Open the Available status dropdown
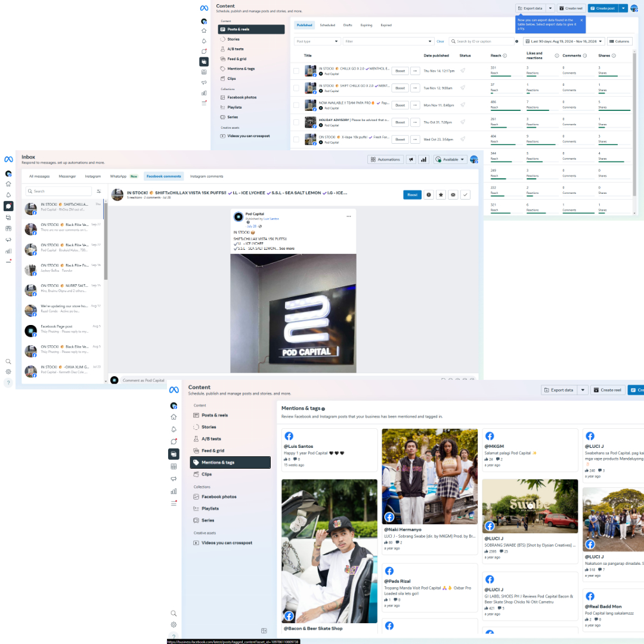Screen dimensions: 644x644 [x=450, y=160]
